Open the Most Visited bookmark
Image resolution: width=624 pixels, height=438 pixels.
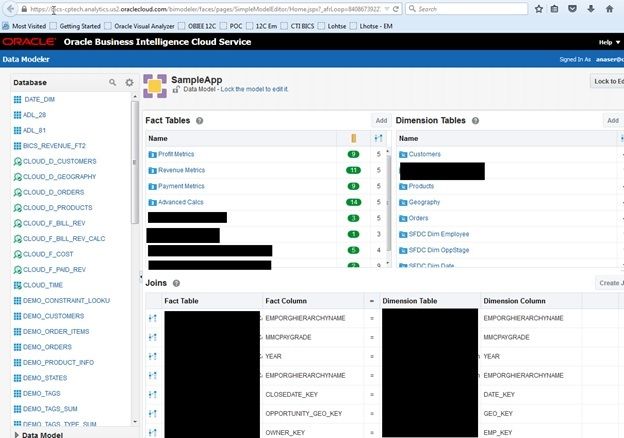pos(24,26)
